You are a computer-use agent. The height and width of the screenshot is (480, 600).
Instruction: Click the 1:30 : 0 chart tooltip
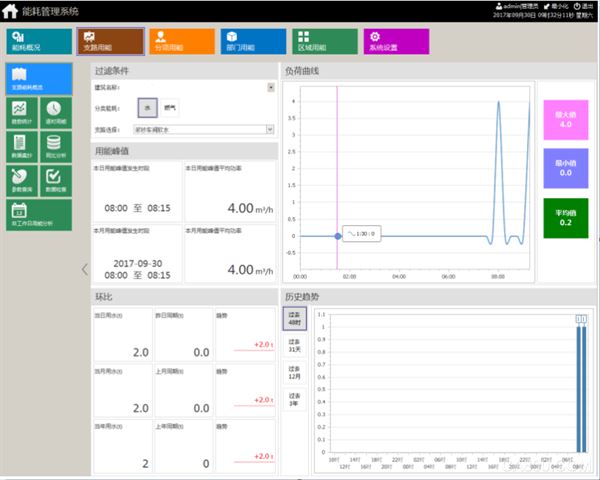(361, 233)
